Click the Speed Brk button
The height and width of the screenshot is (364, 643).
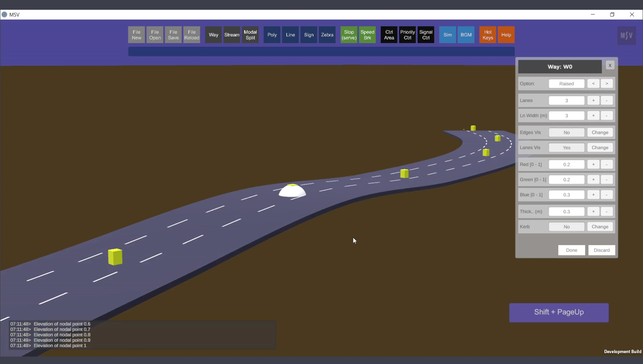pyautogui.click(x=367, y=35)
